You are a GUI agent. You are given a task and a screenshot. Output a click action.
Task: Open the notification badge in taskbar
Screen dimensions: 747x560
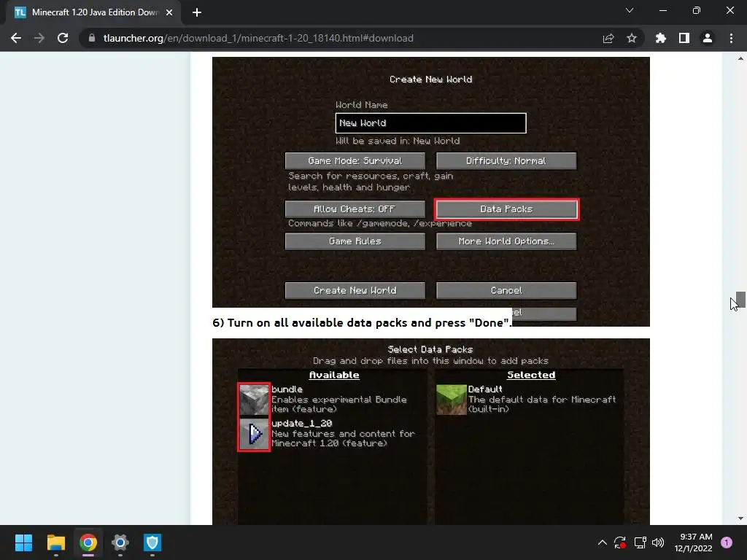click(x=727, y=542)
